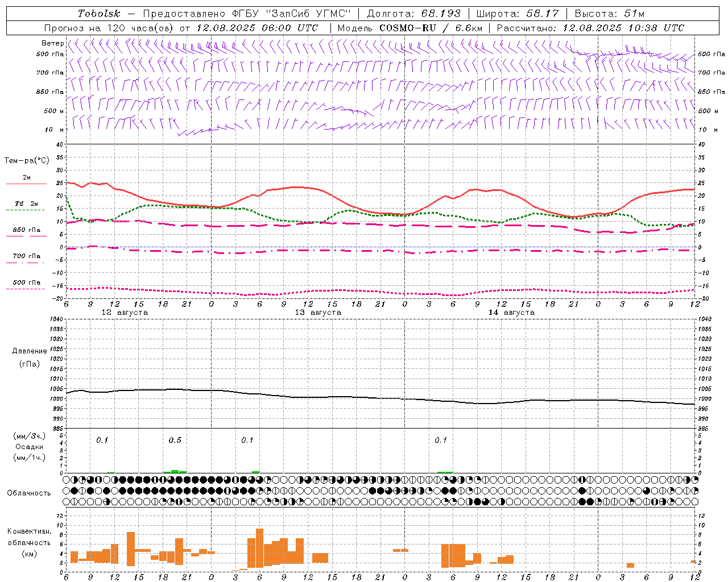The height and width of the screenshot is (582, 728).
Task: Click the Облачность cloud cover label
Action: tap(29, 493)
